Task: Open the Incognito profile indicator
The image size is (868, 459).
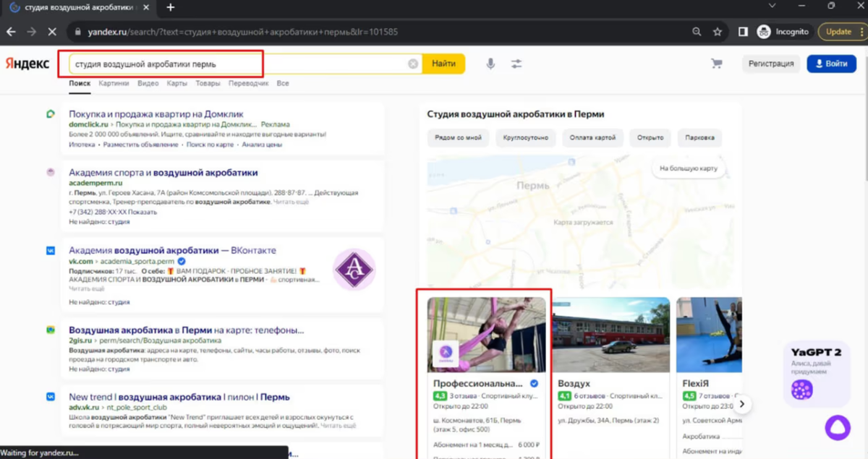Action: [x=783, y=32]
